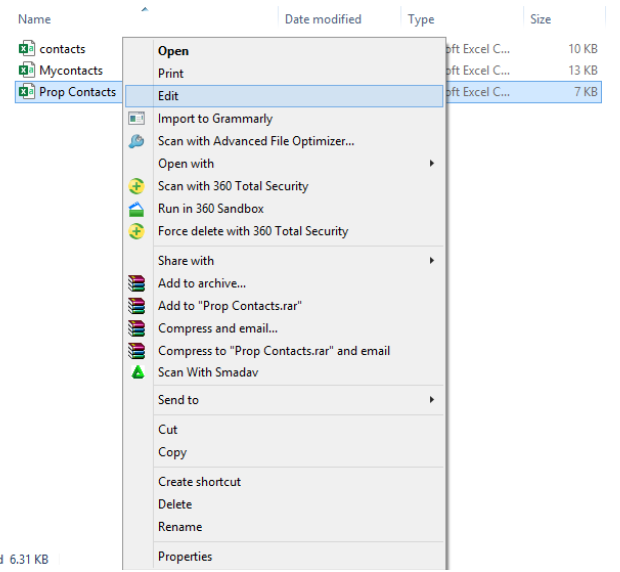Click the 13 KB size value
Viewport: 620px width, 572px height.
pyautogui.click(x=582, y=70)
